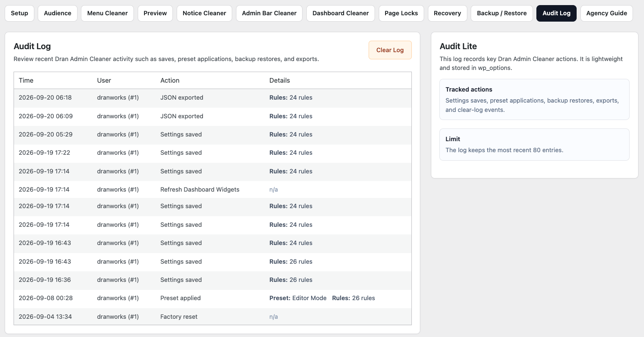
Task: Switch to Dashboard Cleaner tab
Action: [341, 13]
